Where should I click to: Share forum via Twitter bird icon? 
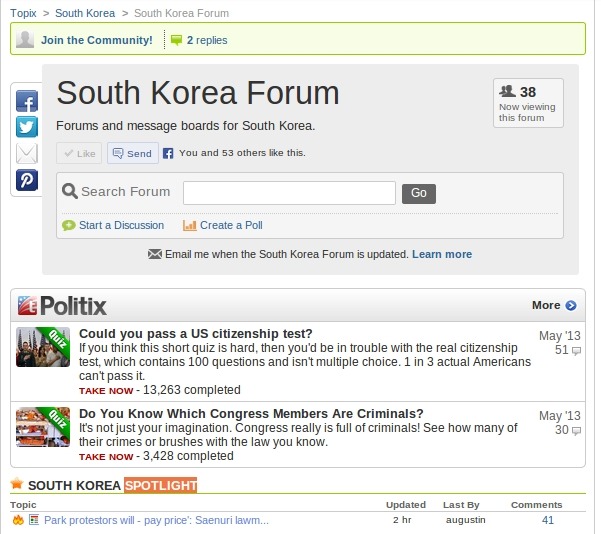27,127
